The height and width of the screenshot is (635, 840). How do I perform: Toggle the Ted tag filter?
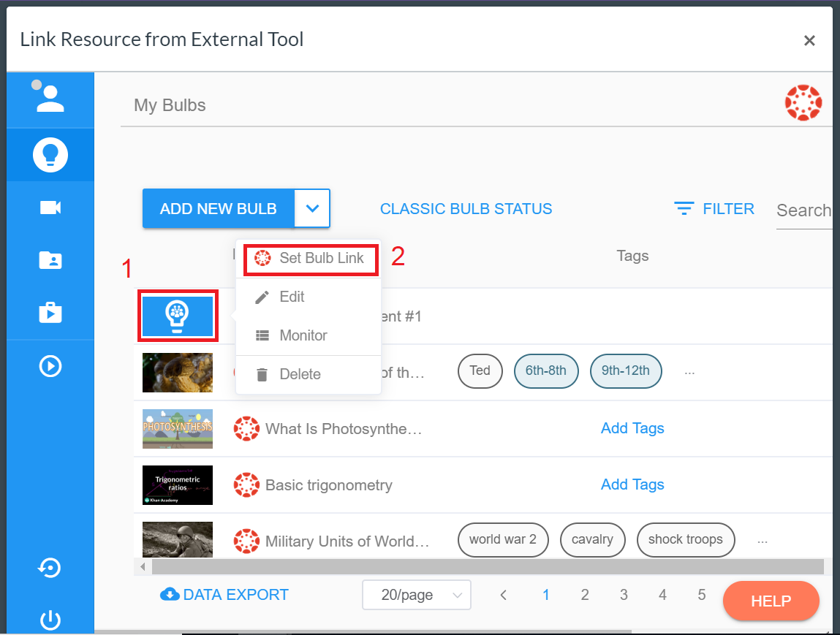[x=480, y=371]
